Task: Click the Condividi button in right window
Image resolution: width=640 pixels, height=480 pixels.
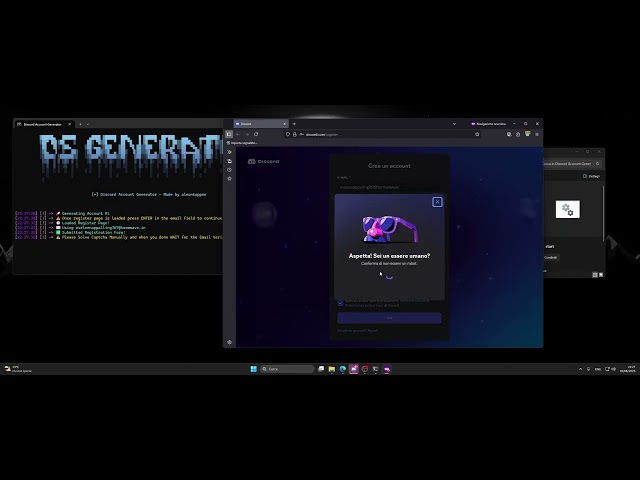Action: [x=550, y=257]
